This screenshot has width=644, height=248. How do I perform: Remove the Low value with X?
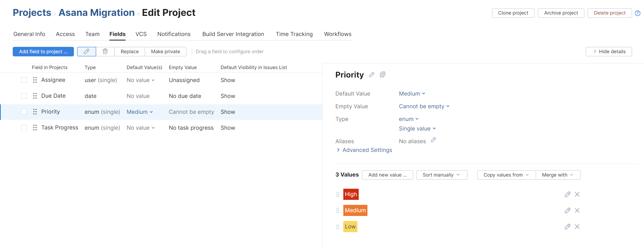(x=577, y=227)
